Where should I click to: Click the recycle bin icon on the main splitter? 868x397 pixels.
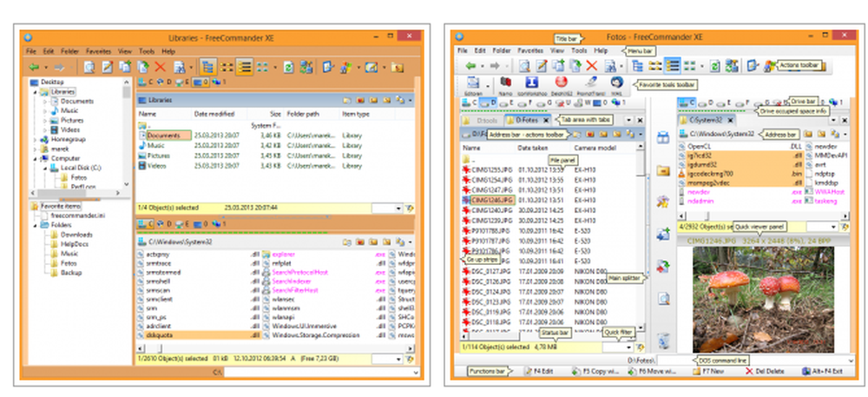(661, 341)
